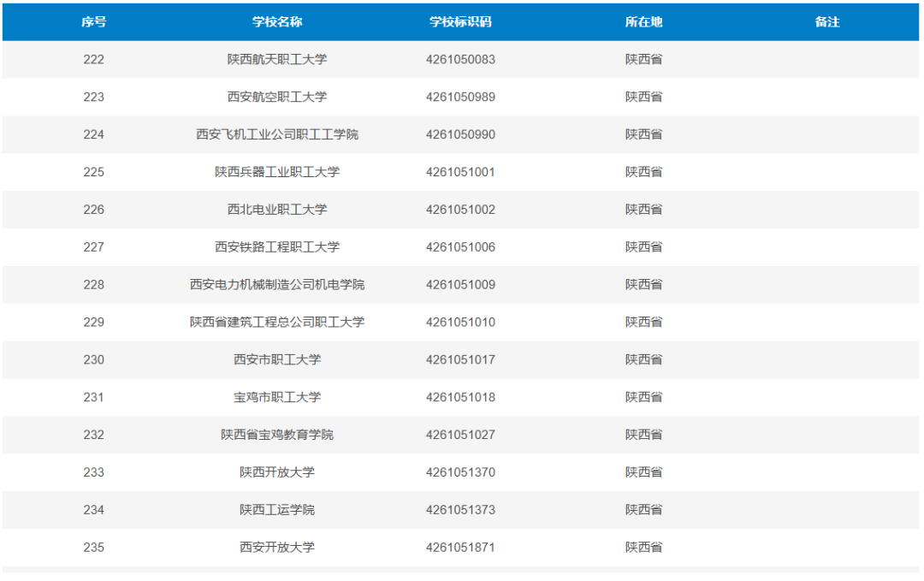Image resolution: width=924 pixels, height=581 pixels.
Task: Click the 序号 column header
Action: coord(94,21)
